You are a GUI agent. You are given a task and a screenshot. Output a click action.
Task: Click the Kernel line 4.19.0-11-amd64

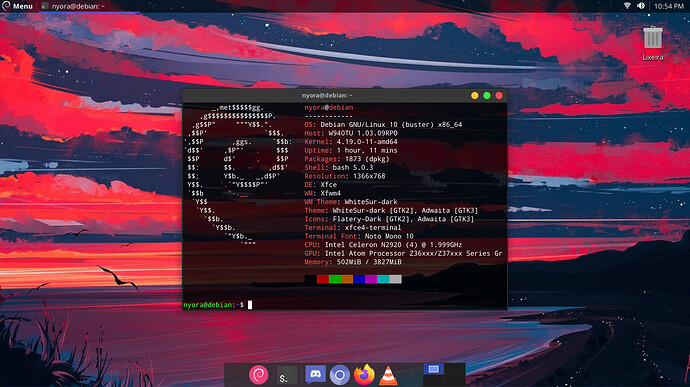click(351, 142)
